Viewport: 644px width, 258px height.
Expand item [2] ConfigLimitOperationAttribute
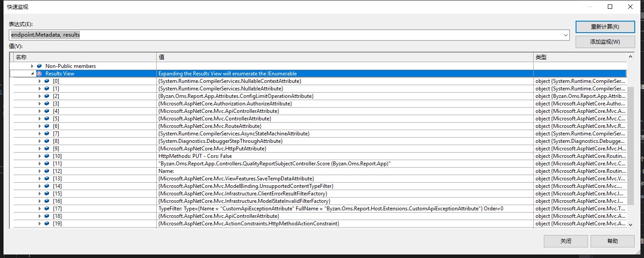pos(40,96)
